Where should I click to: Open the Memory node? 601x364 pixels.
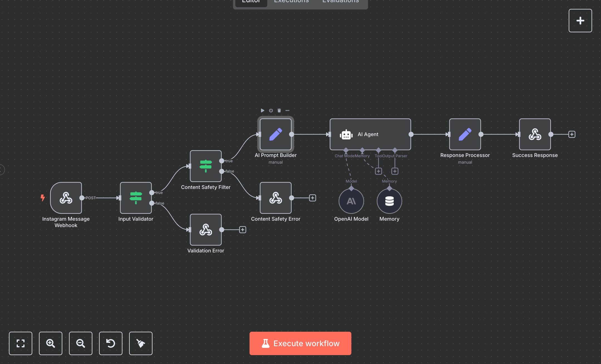click(x=389, y=201)
